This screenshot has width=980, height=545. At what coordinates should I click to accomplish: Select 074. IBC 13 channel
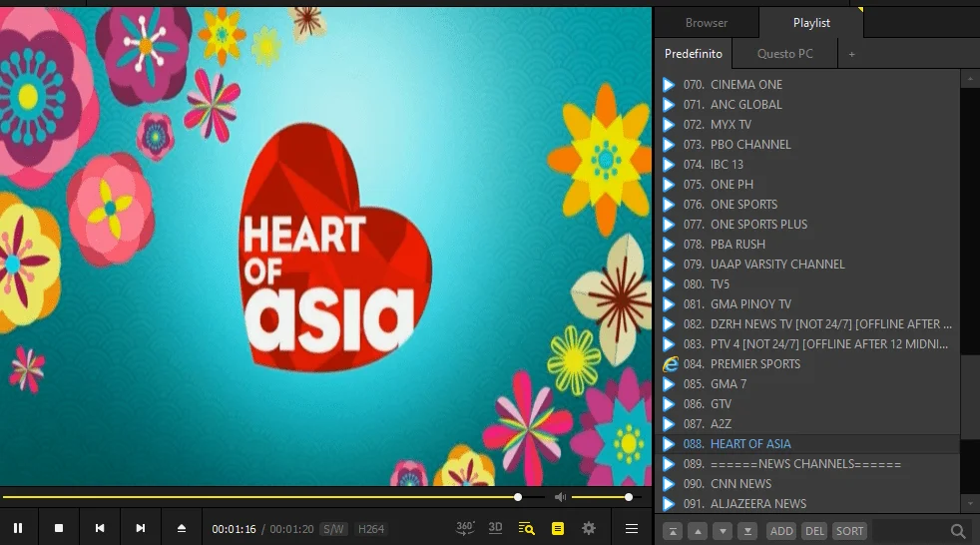coord(807,165)
